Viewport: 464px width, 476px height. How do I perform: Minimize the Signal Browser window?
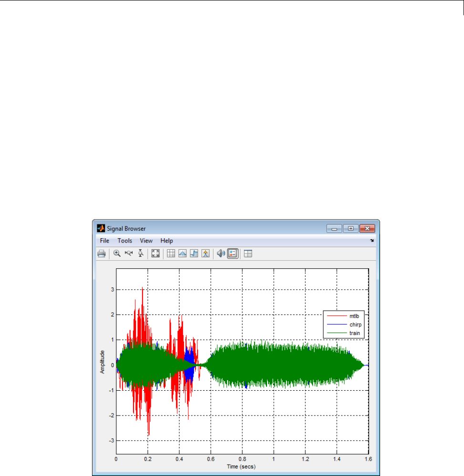334,229
